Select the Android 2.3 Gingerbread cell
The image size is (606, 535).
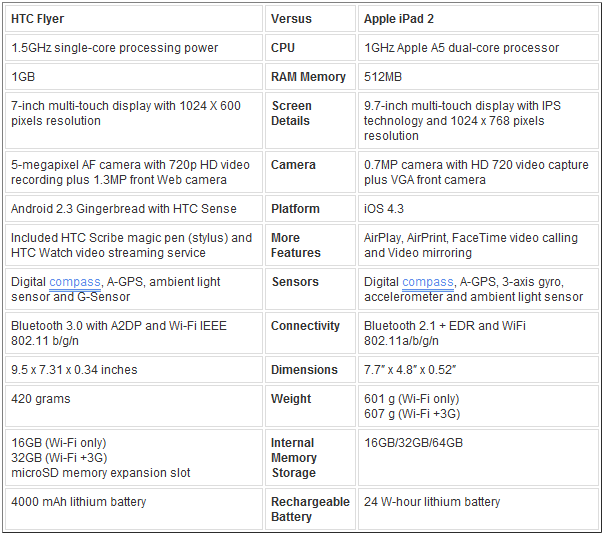(x=124, y=209)
